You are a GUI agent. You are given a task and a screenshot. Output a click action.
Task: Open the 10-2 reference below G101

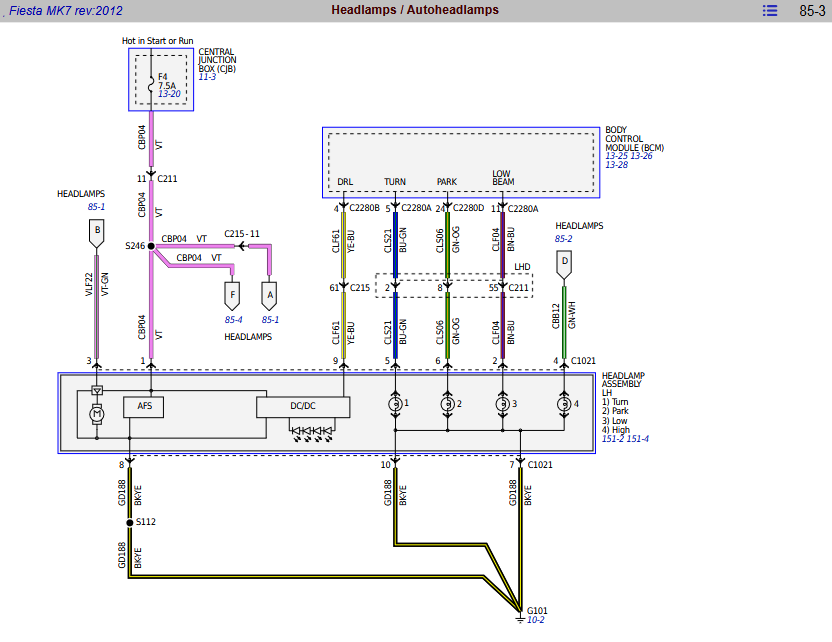[538, 620]
